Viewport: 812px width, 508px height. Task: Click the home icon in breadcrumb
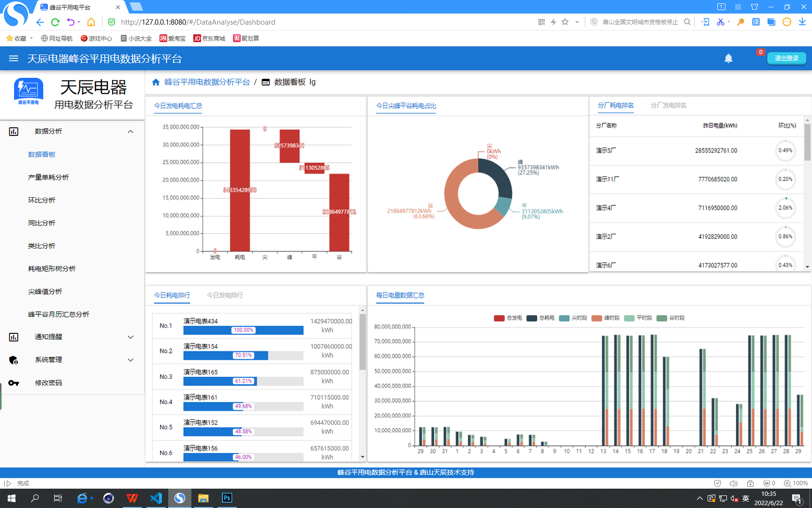(x=156, y=82)
